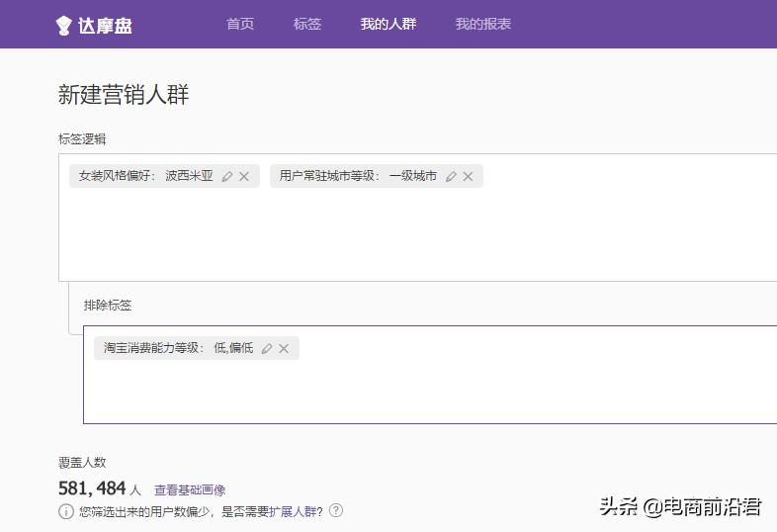777x532 pixels.
Task: Select the 女装风格偏好: 波西米亚 tag text
Action: click(x=146, y=176)
